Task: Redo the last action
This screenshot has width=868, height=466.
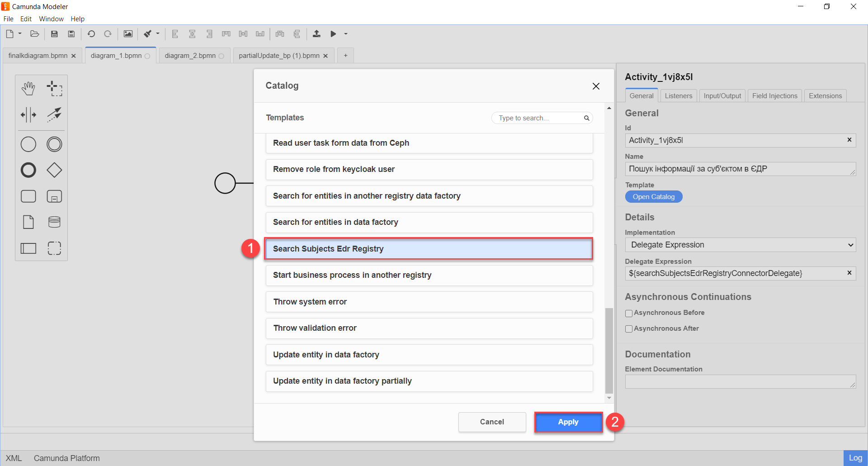Action: pyautogui.click(x=108, y=34)
